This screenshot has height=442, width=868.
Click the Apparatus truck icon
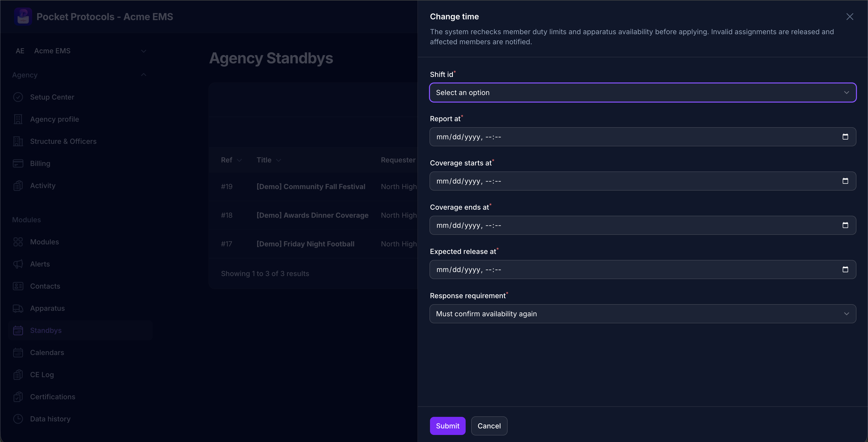[x=18, y=308]
